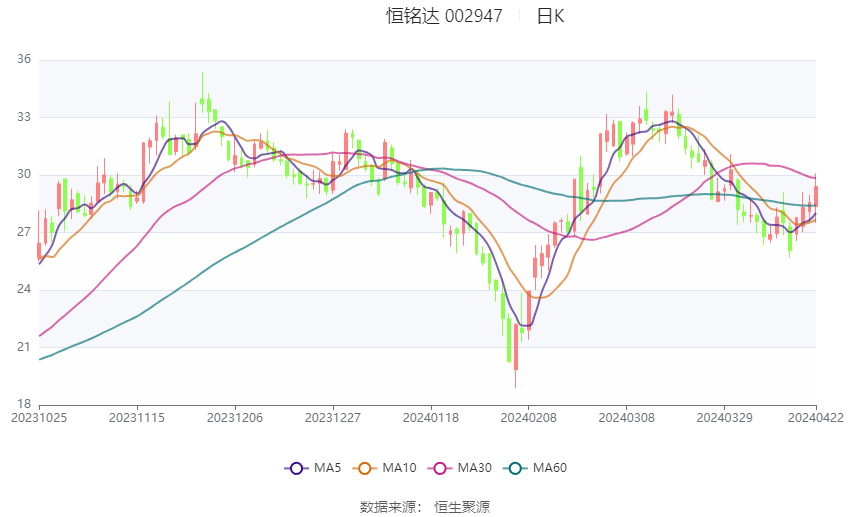
Task: Click the 数据来源 恒生聚源 source text
Action: pos(425,507)
